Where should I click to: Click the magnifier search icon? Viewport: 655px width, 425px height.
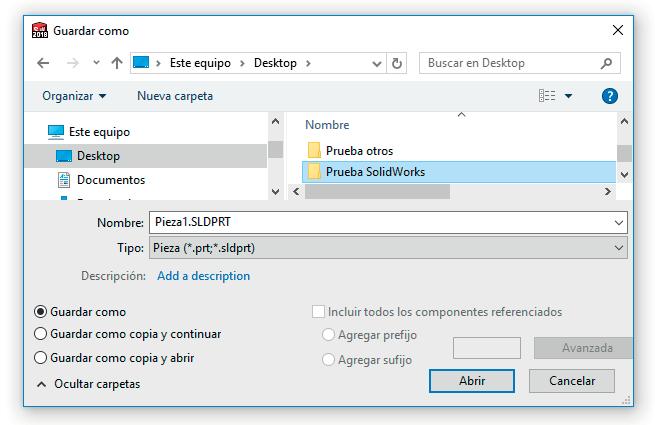[x=607, y=63]
